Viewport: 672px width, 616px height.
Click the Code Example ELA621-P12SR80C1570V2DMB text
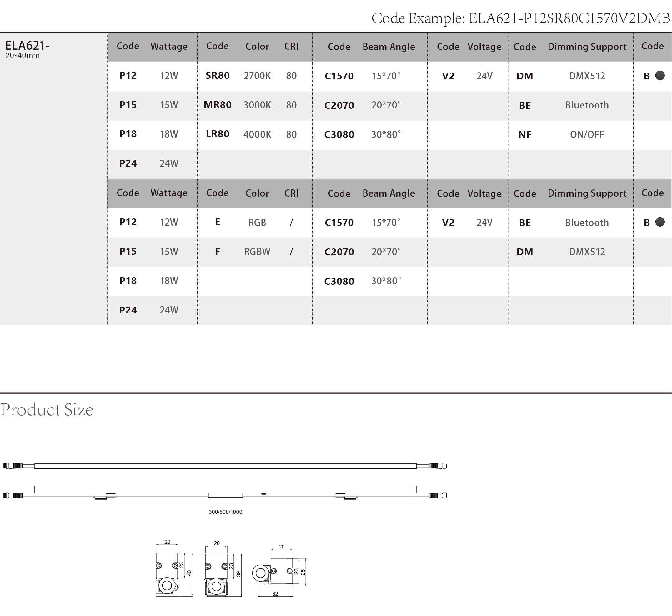tap(521, 18)
